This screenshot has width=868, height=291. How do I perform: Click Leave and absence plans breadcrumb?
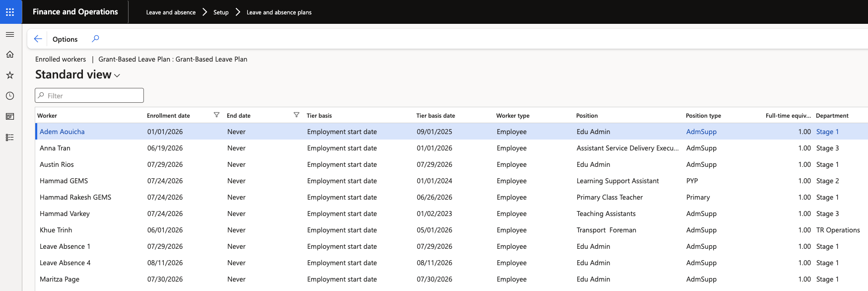click(279, 12)
